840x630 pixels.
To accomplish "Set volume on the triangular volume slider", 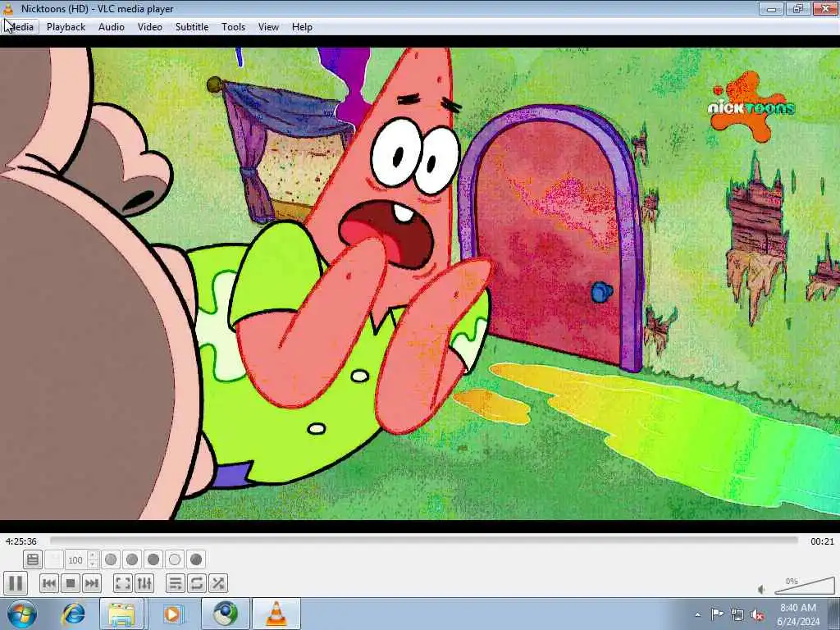I will coord(805,586).
